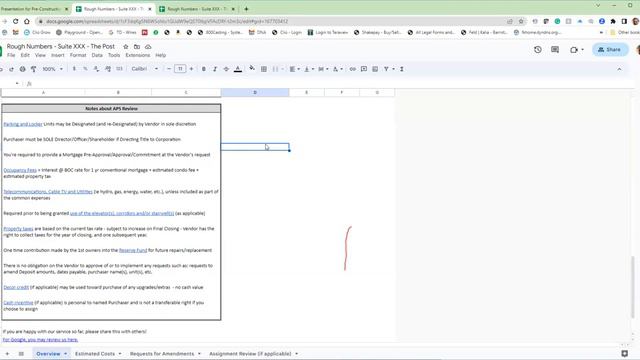Screen dimensions: 640x360
Task: Expand the Estimated Costs tab options arrow
Action: pyautogui.click(x=120, y=353)
